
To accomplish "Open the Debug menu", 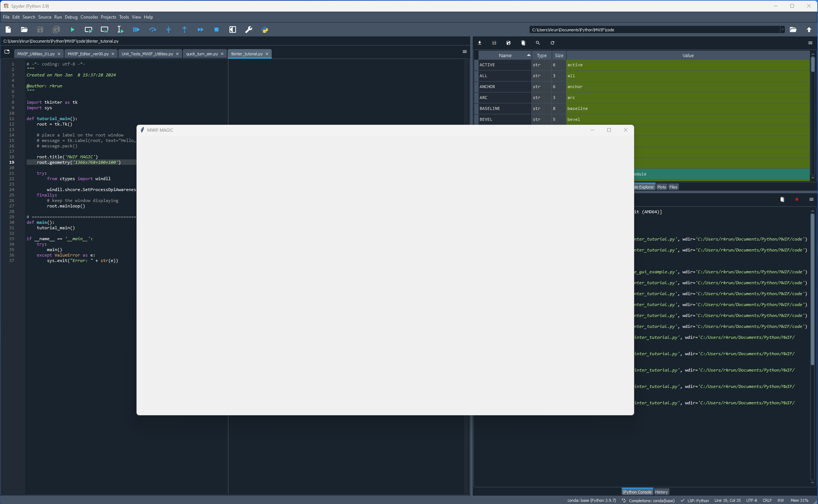I will 71,17.
